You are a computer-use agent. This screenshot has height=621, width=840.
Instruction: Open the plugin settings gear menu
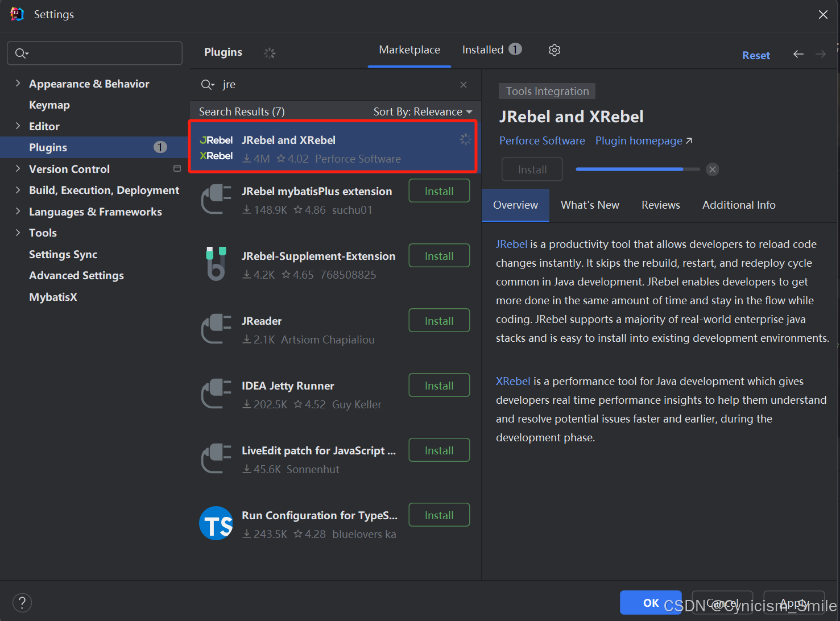pyautogui.click(x=555, y=50)
